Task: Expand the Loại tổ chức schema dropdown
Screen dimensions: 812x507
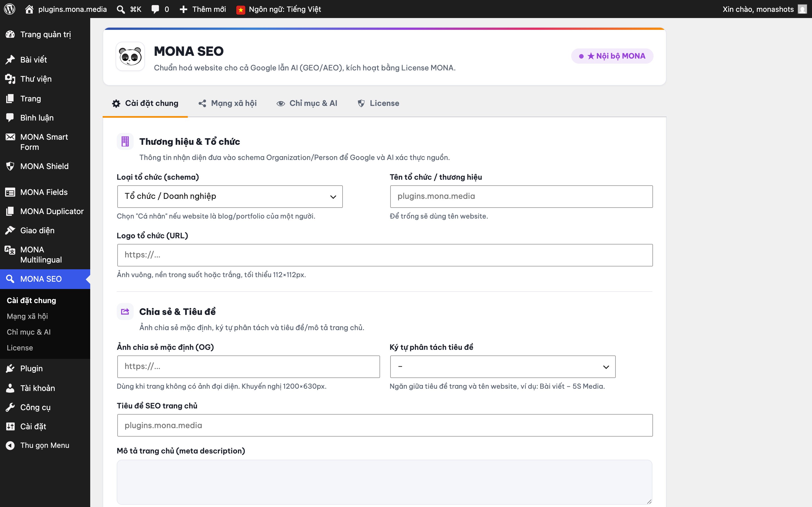Action: (x=230, y=197)
